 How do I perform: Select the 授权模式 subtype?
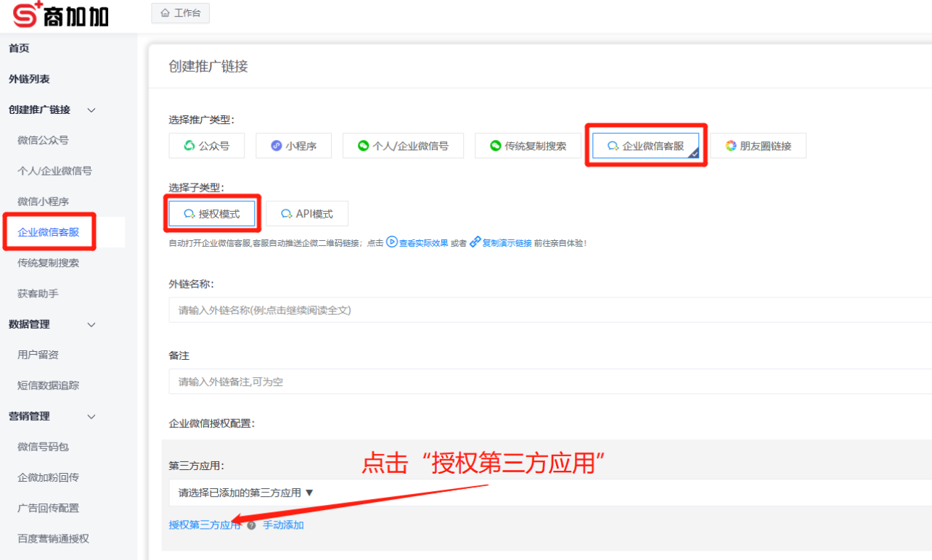pos(212,214)
